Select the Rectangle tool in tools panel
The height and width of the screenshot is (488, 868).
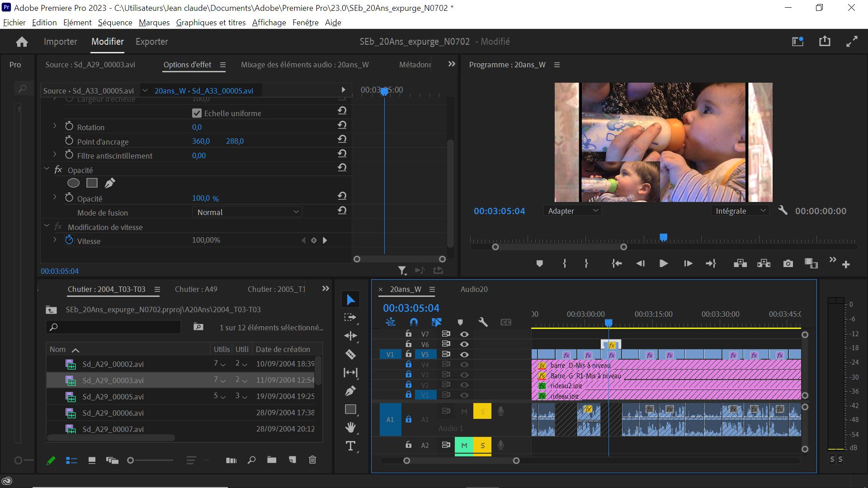pos(350,409)
